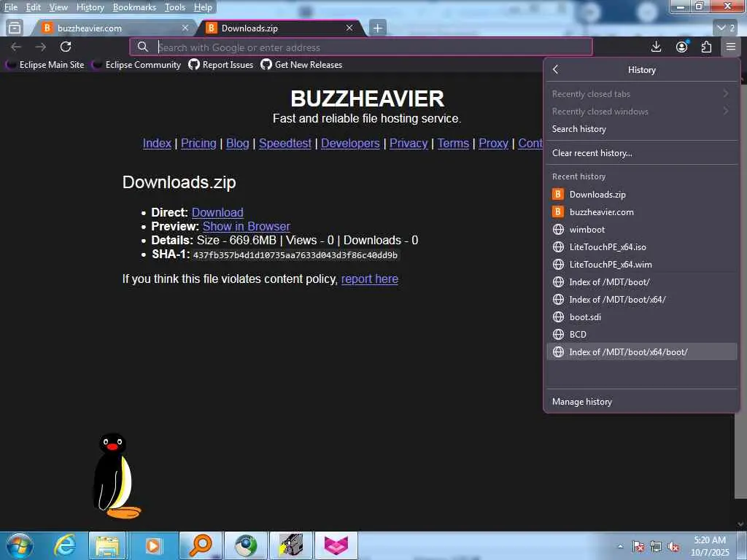747x560 pixels.
Task: Open the History menu in menu bar
Action: pyautogui.click(x=90, y=7)
